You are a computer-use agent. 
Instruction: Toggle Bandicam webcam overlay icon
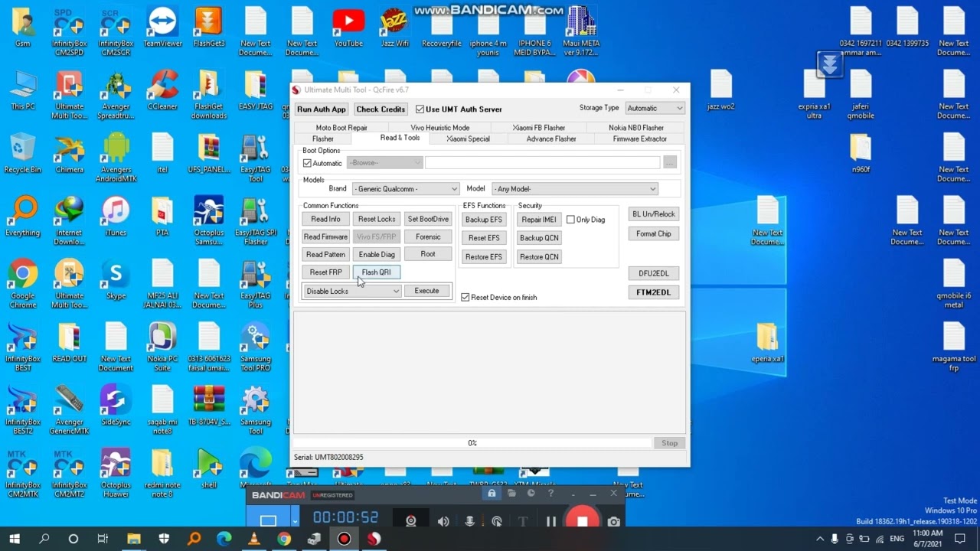tap(411, 521)
